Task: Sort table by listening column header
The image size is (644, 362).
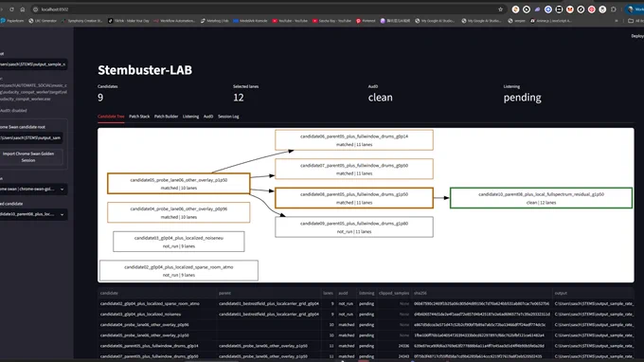Action: [x=367, y=293]
